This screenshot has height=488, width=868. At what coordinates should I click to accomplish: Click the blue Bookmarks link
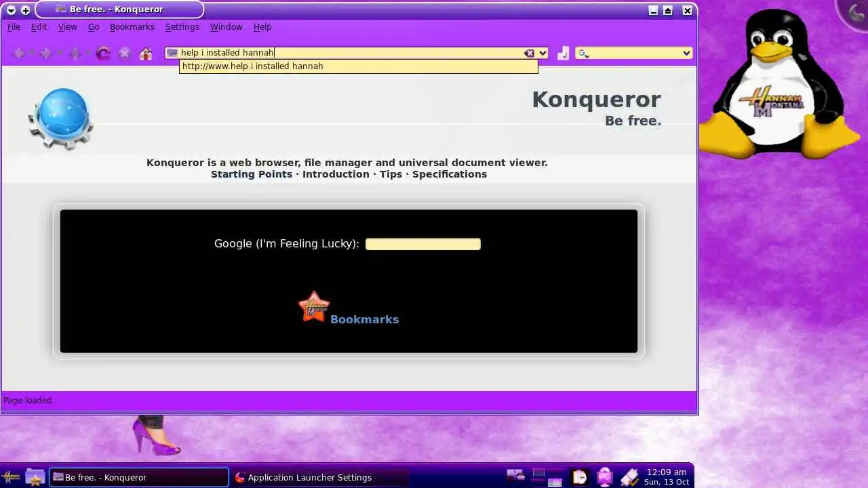pyautogui.click(x=364, y=319)
